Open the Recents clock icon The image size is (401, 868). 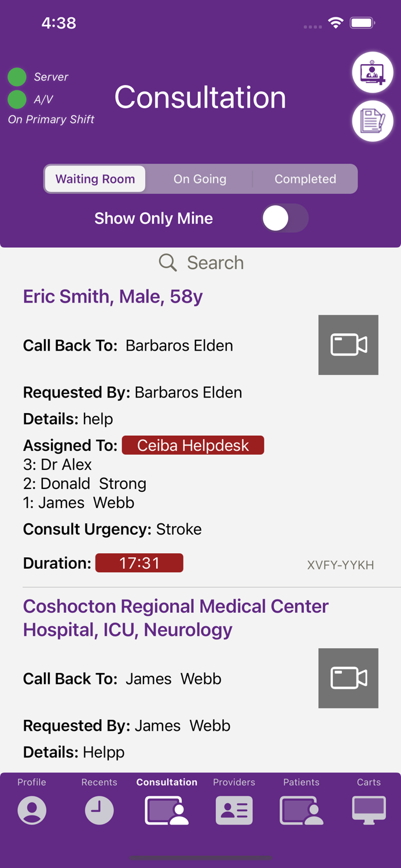tap(99, 810)
